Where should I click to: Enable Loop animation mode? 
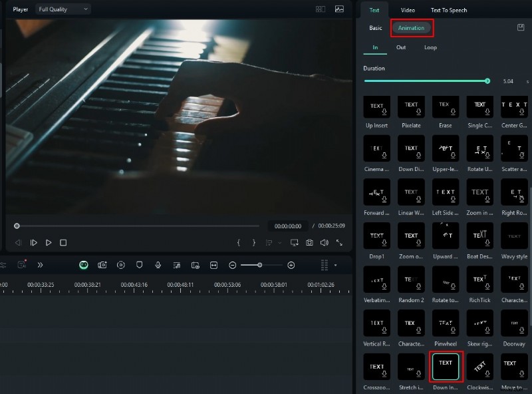click(x=430, y=47)
